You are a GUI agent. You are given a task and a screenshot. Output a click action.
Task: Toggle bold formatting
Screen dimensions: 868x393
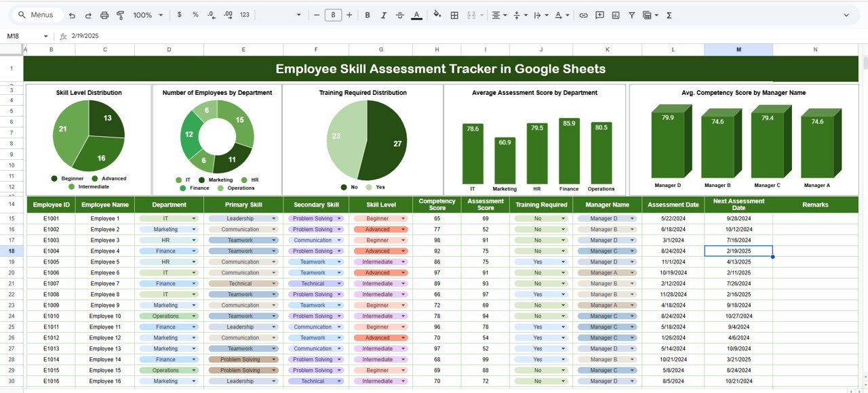(367, 14)
